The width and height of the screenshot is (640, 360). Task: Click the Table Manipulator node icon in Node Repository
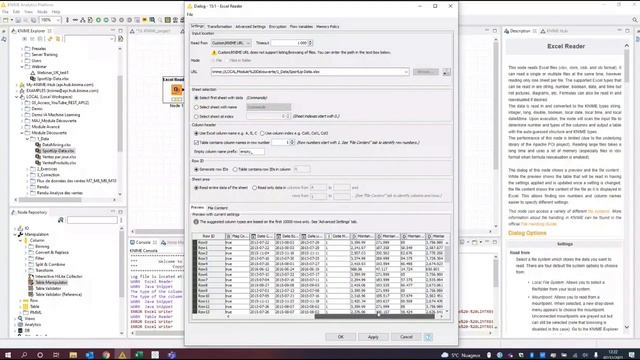31,282
